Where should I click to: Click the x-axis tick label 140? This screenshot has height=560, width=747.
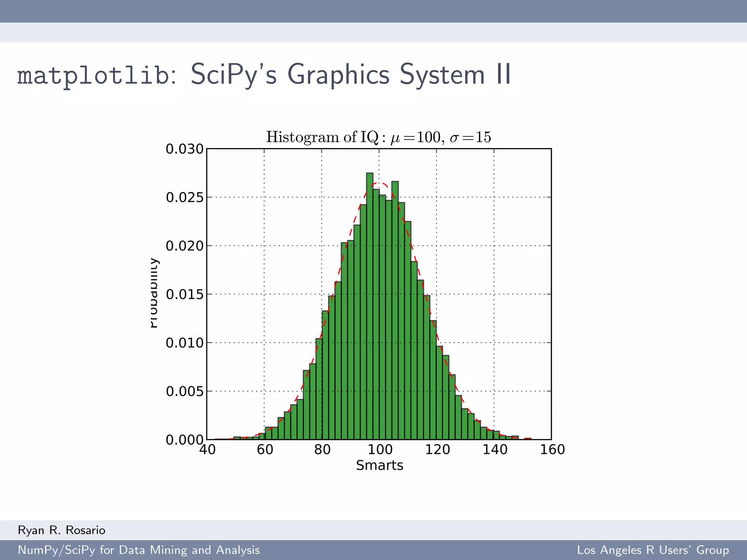[495, 450]
